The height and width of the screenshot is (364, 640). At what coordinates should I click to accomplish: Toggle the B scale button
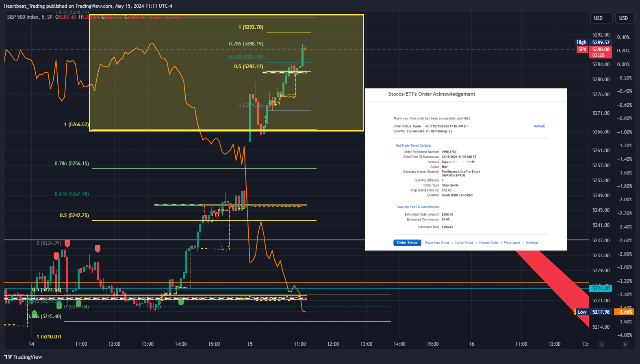[x=625, y=345]
